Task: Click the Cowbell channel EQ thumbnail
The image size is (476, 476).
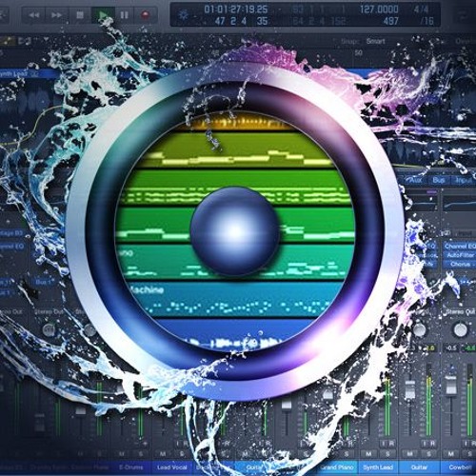Action: point(460,204)
